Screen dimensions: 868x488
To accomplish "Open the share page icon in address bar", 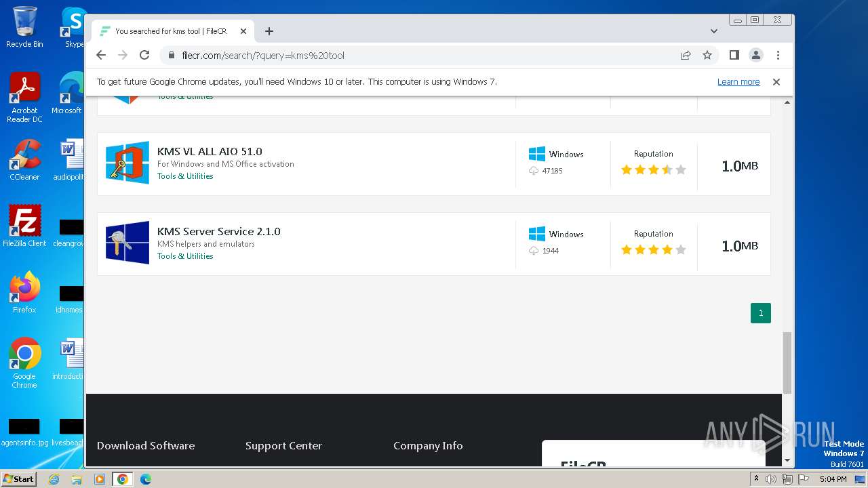I will 686,55.
